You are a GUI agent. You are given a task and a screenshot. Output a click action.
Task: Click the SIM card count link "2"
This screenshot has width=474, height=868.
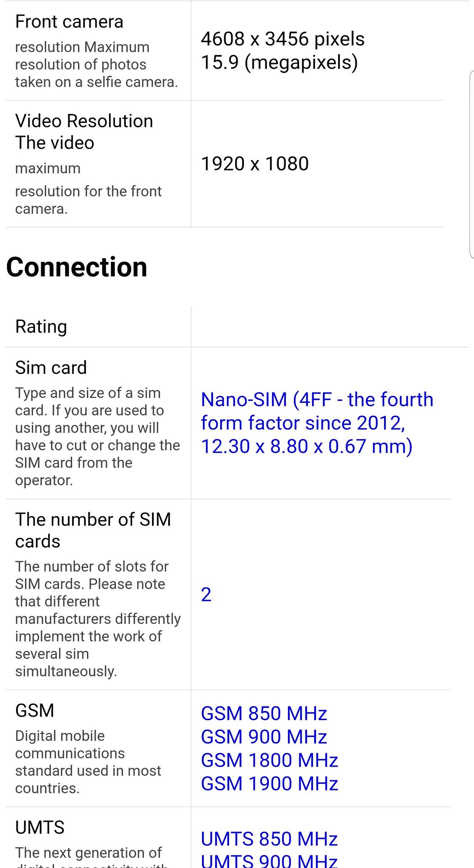coord(206,595)
